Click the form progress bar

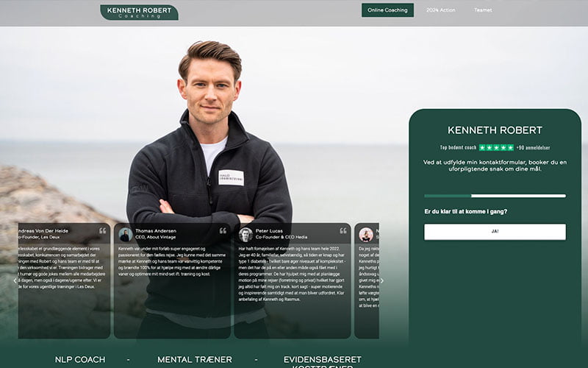pyautogui.click(x=495, y=196)
